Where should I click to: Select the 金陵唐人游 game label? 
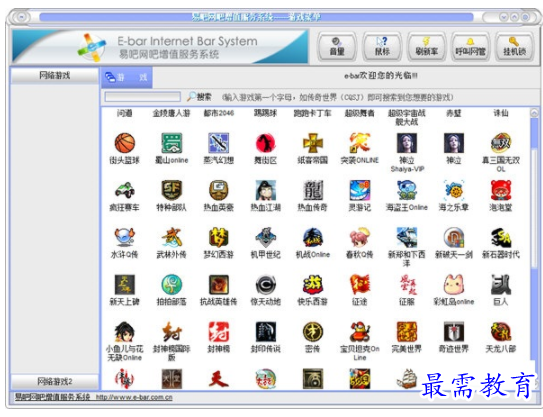point(172,113)
